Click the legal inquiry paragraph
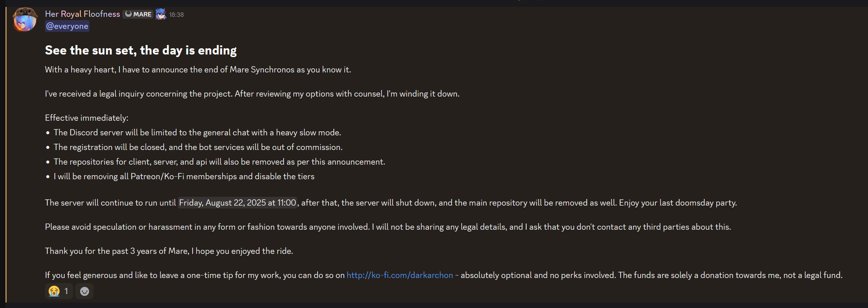868x308 pixels. (252, 94)
